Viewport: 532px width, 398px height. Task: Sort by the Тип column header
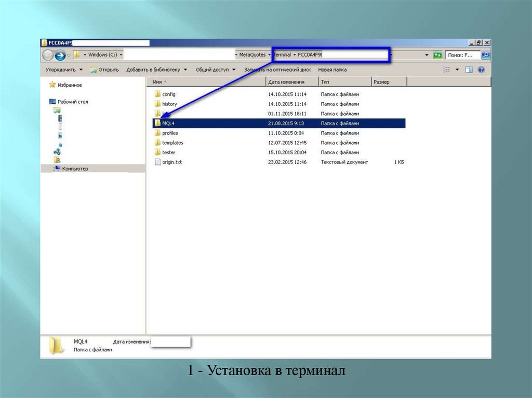click(345, 81)
